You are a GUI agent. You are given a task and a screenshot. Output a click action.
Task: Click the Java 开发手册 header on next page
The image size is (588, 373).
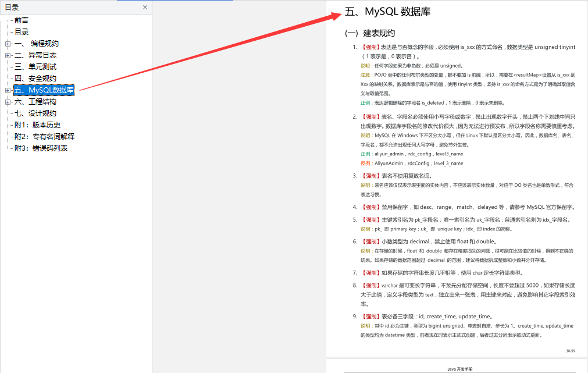(459, 370)
